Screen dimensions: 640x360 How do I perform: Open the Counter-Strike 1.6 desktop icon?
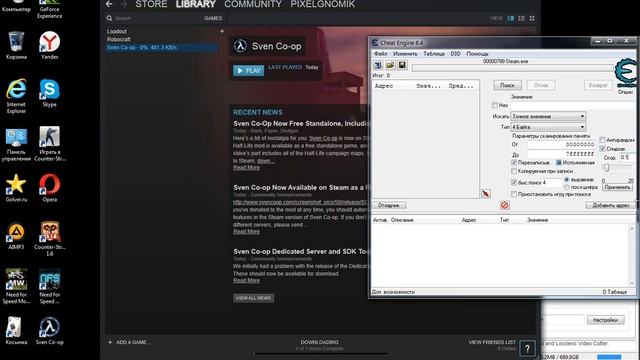click(x=49, y=239)
